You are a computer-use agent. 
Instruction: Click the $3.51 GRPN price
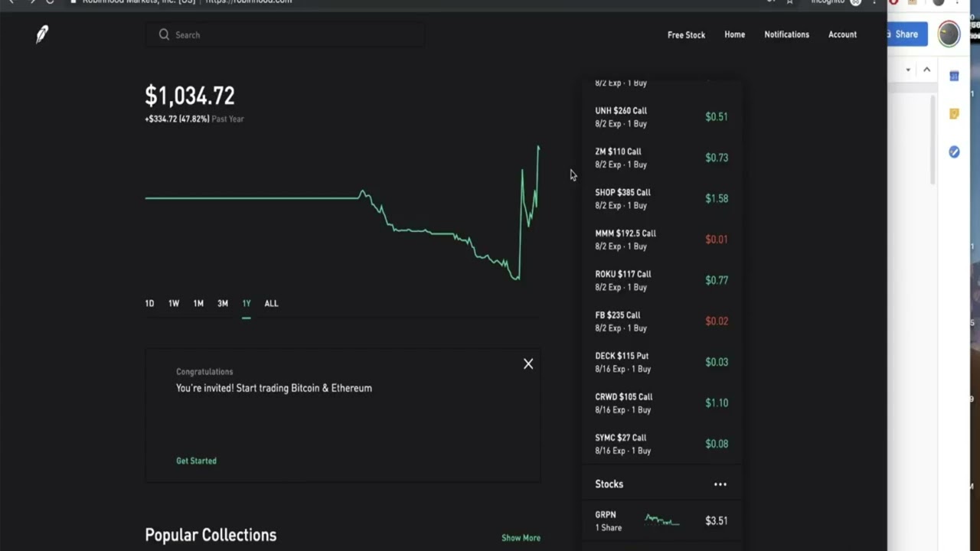(717, 520)
